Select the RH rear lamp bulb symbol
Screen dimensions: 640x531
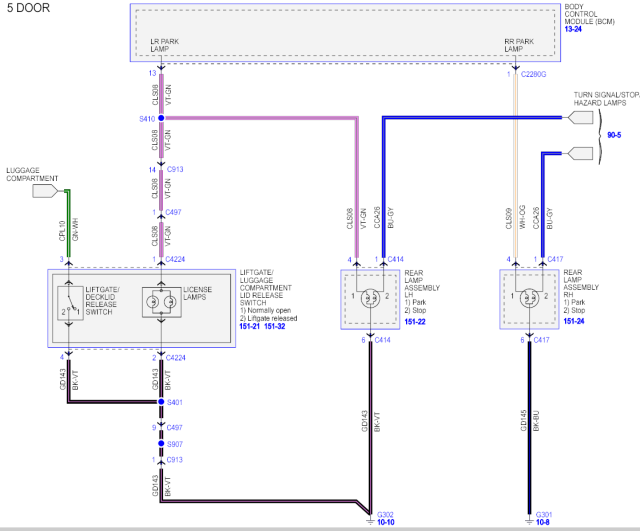click(529, 297)
